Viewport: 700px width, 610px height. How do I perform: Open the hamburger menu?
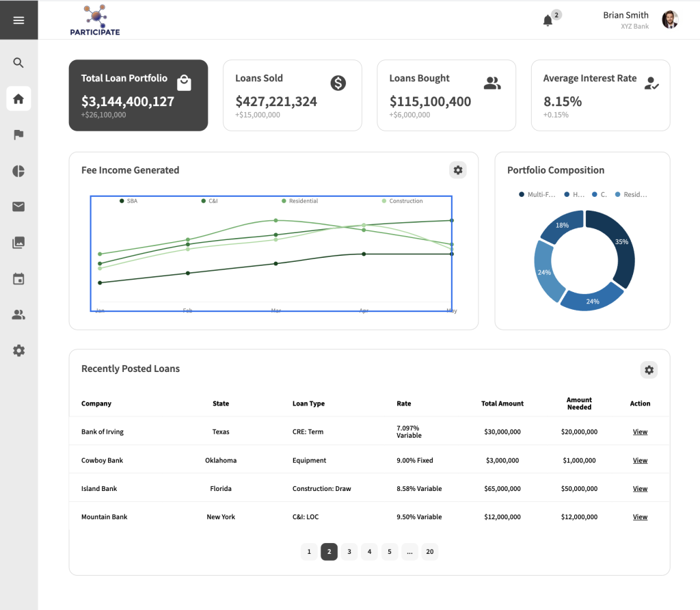18,21
